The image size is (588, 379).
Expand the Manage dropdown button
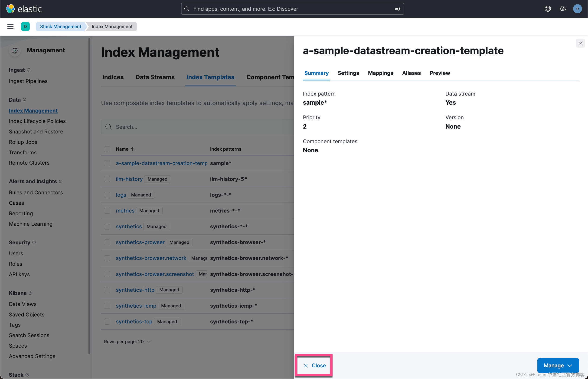[x=558, y=366]
